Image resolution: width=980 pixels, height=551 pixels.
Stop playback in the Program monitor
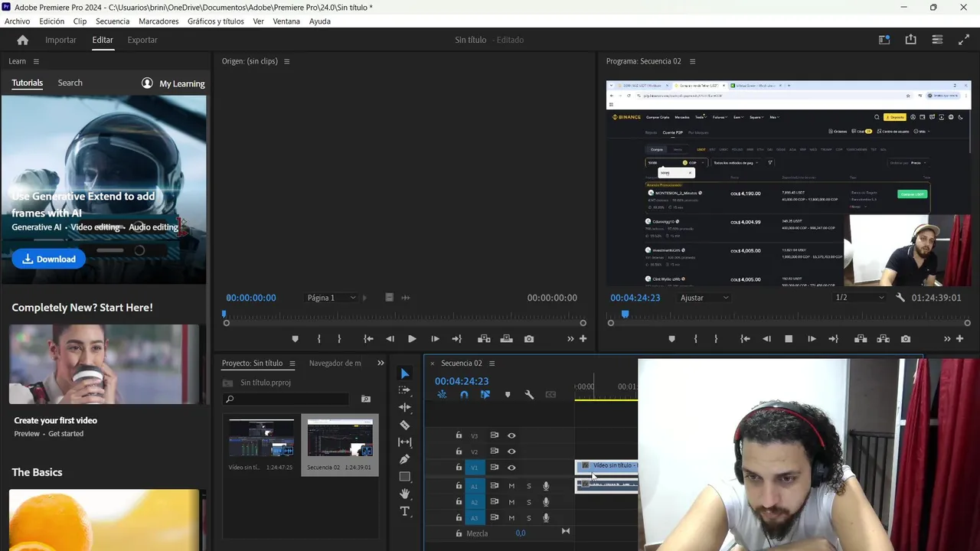pos(789,339)
